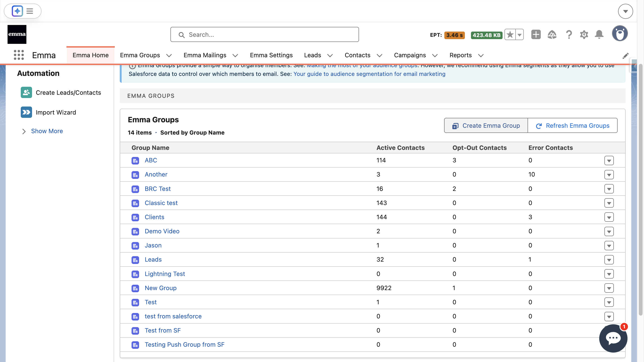Open the chat bubble widget
The height and width of the screenshot is (362, 644).
613,338
